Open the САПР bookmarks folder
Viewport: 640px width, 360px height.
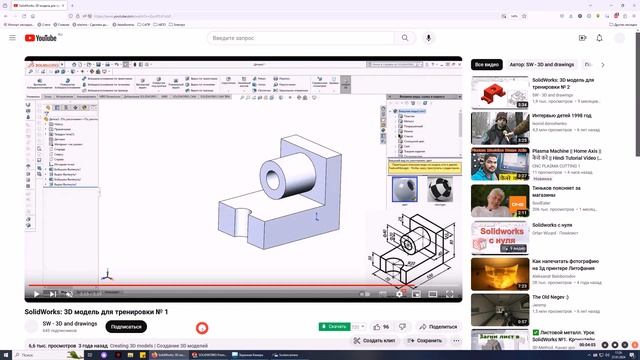click(x=144, y=24)
